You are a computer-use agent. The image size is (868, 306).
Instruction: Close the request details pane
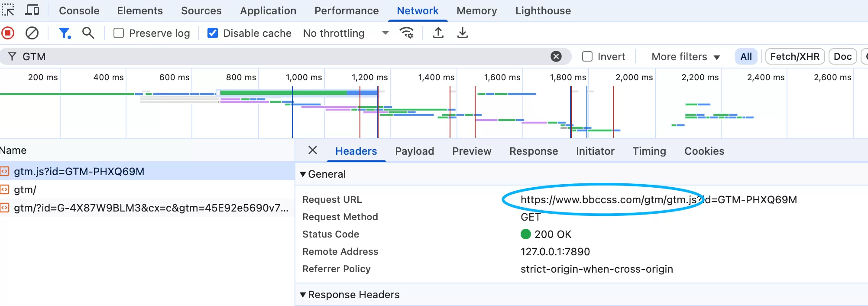coord(313,150)
